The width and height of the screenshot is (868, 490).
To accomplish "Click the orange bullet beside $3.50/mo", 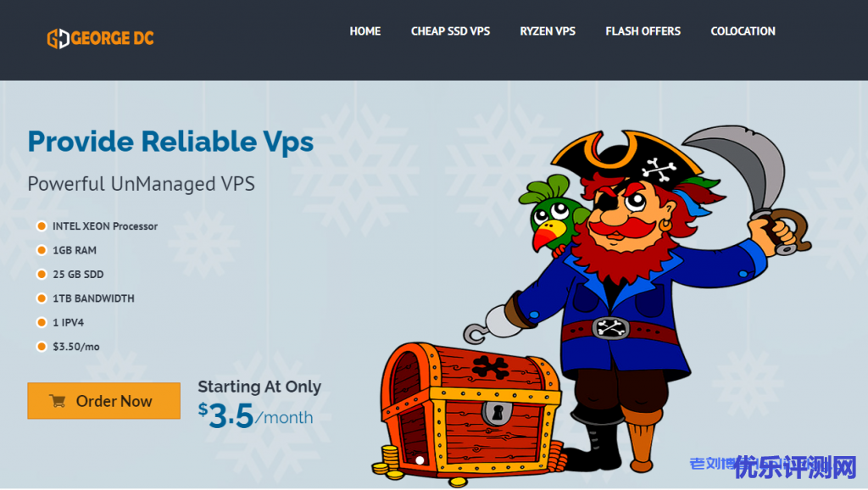I will pos(42,347).
